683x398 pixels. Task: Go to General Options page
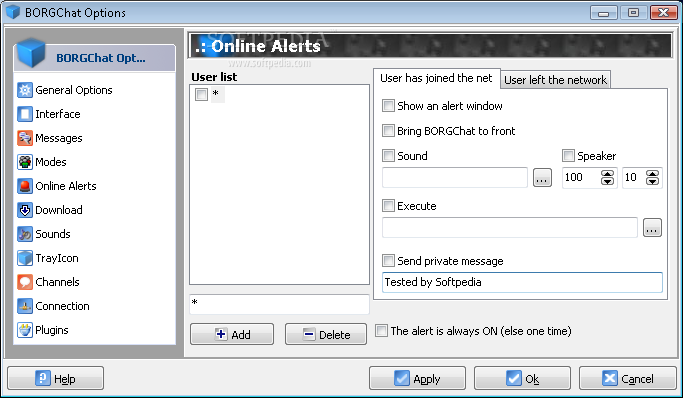(x=74, y=90)
